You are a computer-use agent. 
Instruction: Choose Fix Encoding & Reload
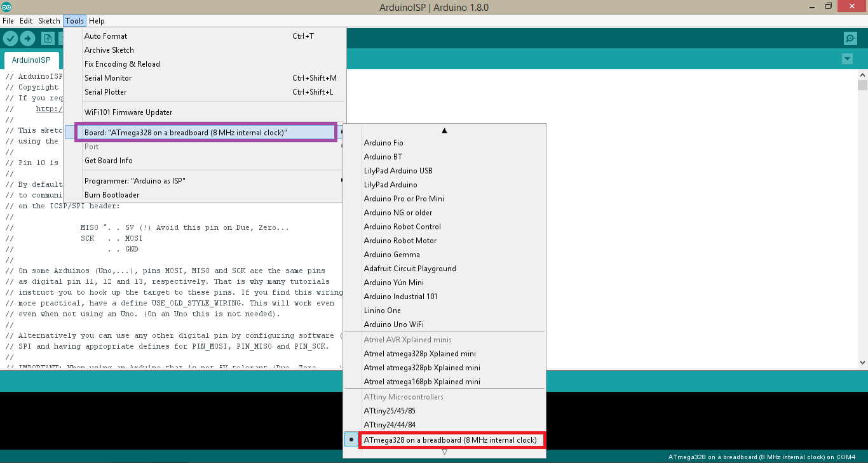pyautogui.click(x=205, y=64)
